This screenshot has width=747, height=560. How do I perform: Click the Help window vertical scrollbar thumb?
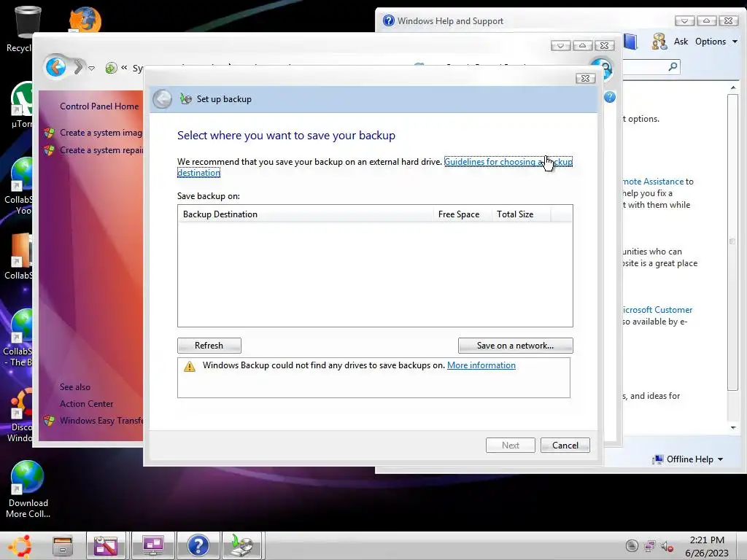[x=732, y=242]
